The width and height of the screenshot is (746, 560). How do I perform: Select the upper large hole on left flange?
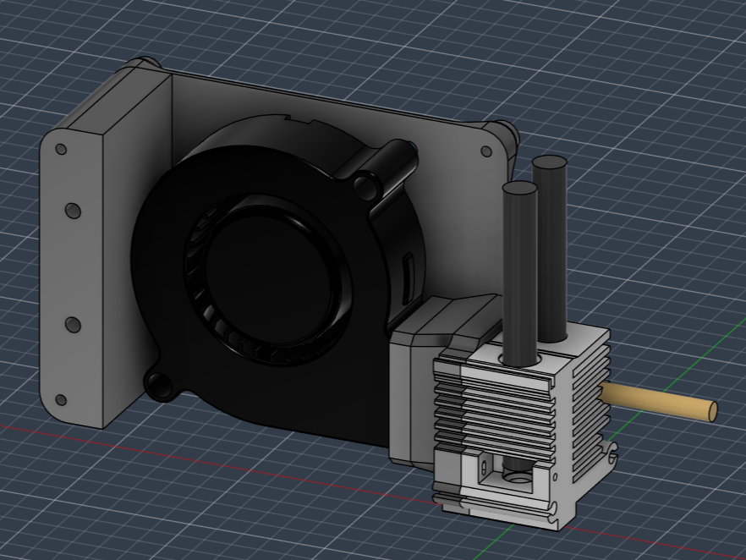coord(73,210)
